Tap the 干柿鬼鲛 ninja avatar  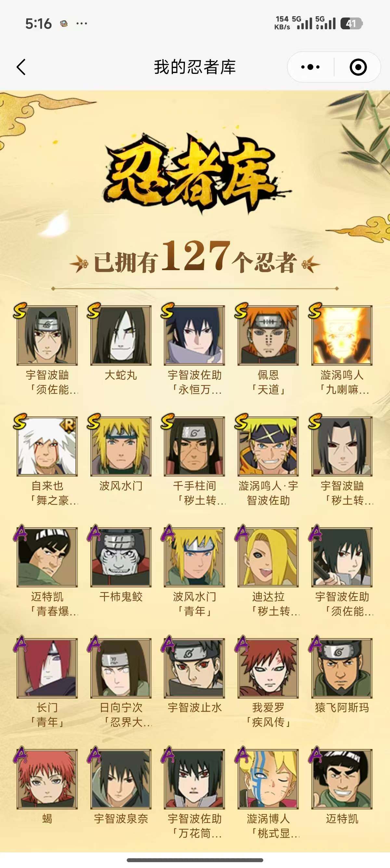point(121,557)
